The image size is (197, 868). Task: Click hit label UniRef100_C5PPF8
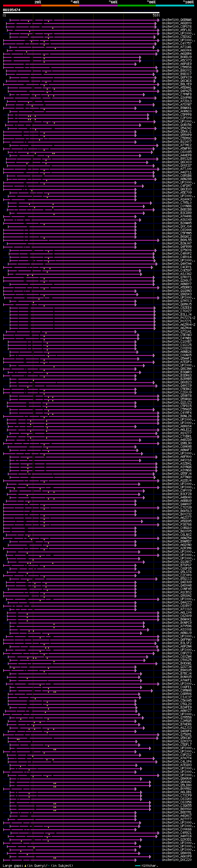(177, 115)
